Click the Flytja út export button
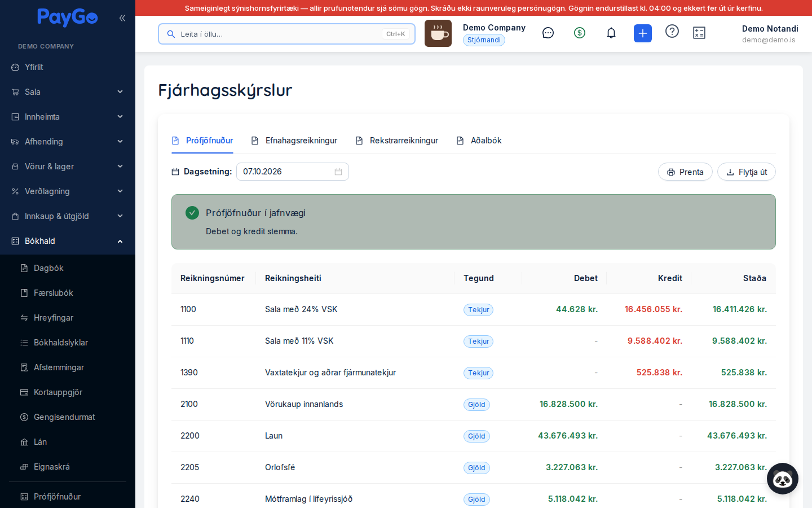Viewport: 812px width, 508px height. [747, 172]
